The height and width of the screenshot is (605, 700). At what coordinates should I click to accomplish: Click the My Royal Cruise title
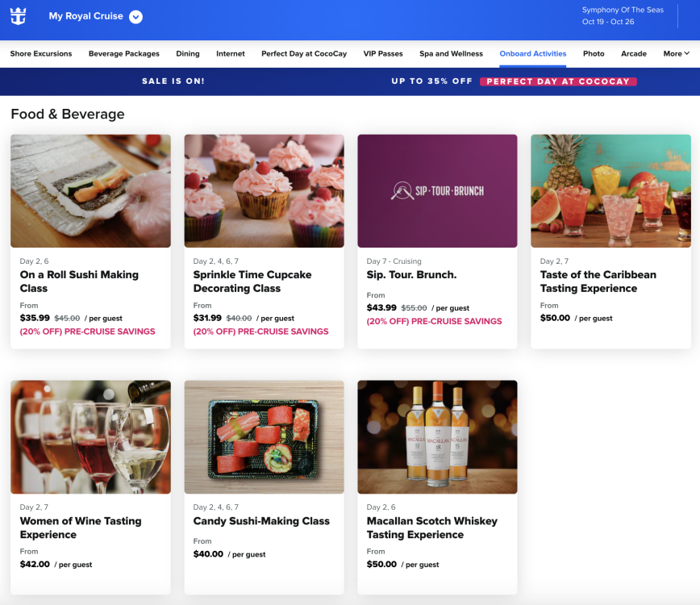coord(85,16)
